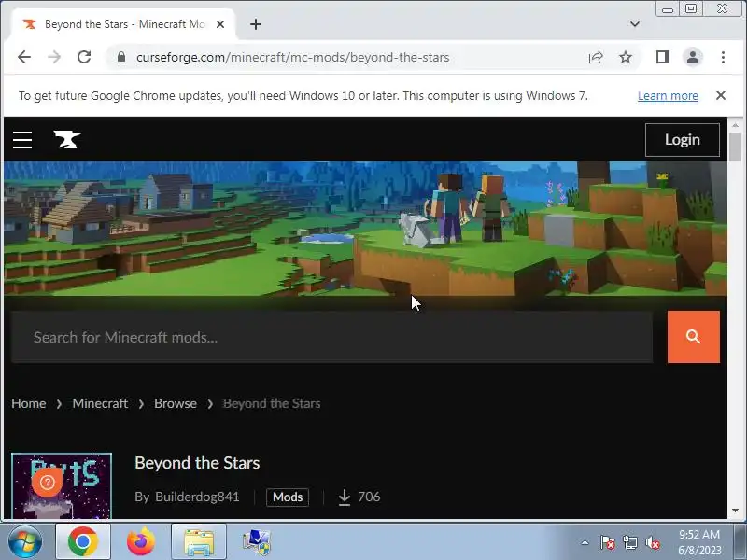Open the Minecraft breadcrumb link
747x560 pixels.
(x=100, y=403)
